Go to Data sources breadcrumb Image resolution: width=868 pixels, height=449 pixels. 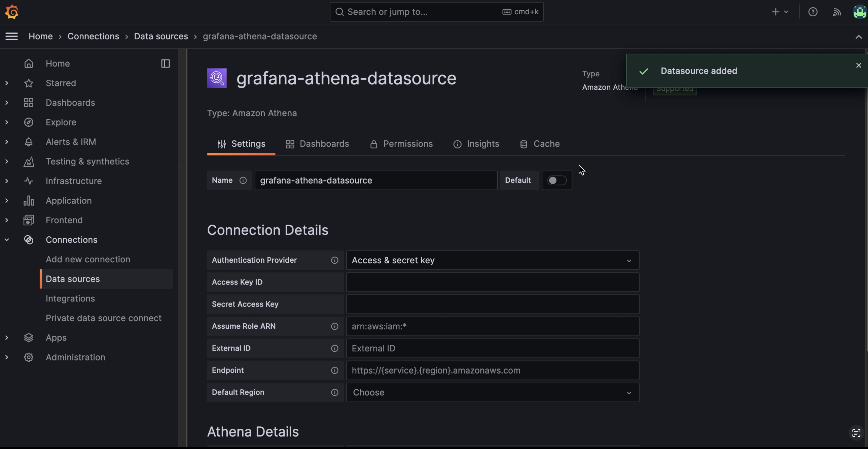161,36
